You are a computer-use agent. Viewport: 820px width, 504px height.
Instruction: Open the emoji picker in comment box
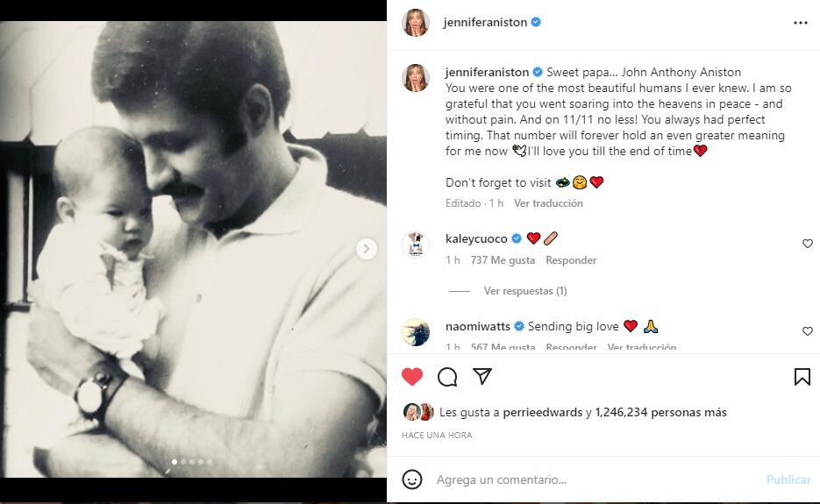(x=412, y=479)
